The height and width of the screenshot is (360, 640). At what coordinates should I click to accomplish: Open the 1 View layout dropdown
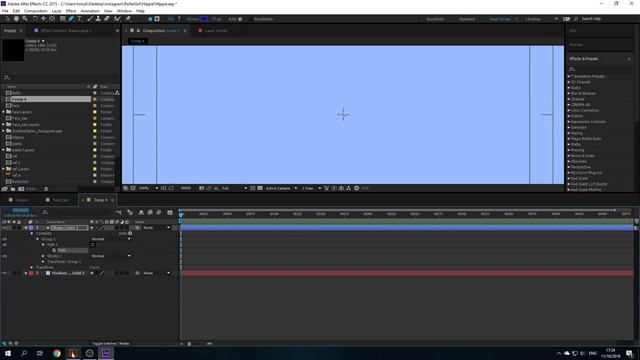point(311,188)
